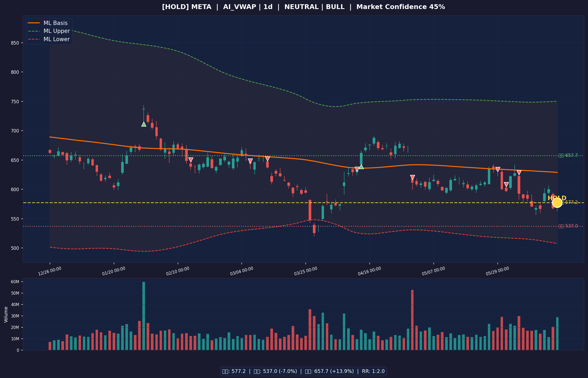Click the 01/20 00:00 date label

click(114, 271)
